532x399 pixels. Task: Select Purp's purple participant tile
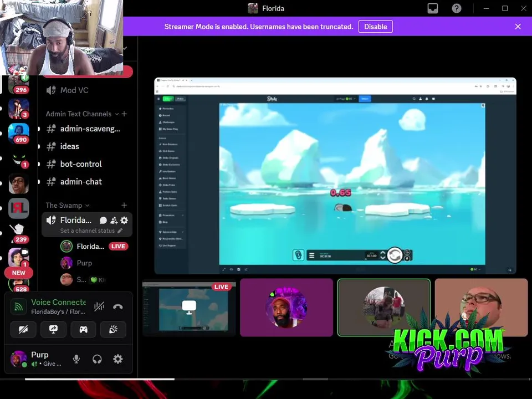[x=287, y=308]
